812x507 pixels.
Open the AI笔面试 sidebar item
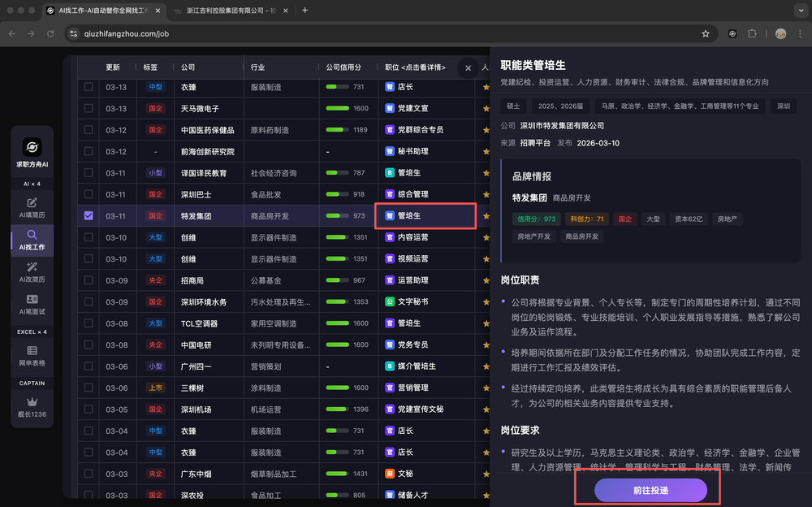32,305
